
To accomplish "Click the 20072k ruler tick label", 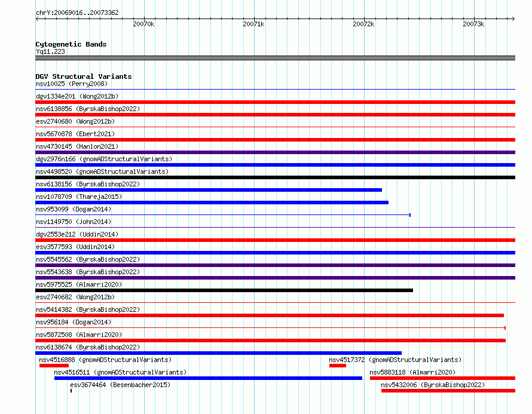I will [363, 24].
